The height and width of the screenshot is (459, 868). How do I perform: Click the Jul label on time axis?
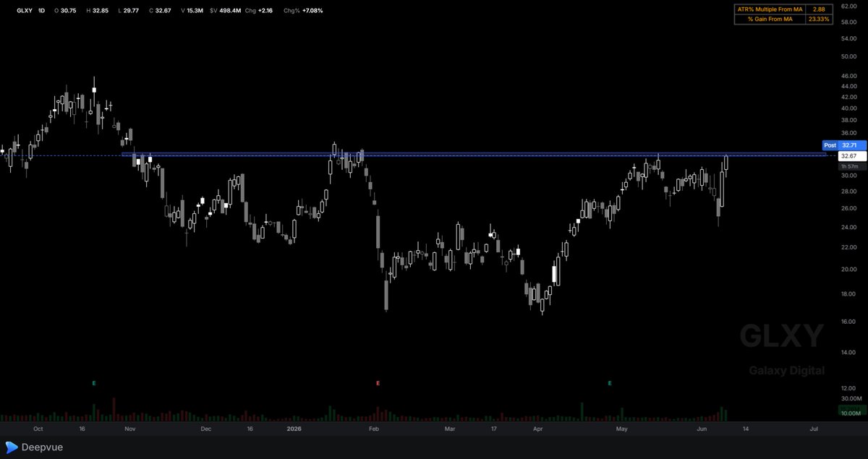814,429
